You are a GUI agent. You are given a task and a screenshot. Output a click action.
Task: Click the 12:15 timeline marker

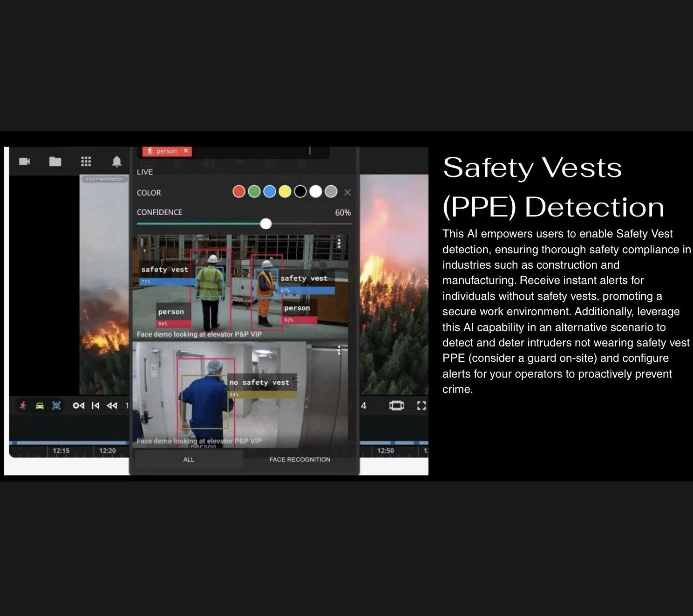pyautogui.click(x=61, y=451)
